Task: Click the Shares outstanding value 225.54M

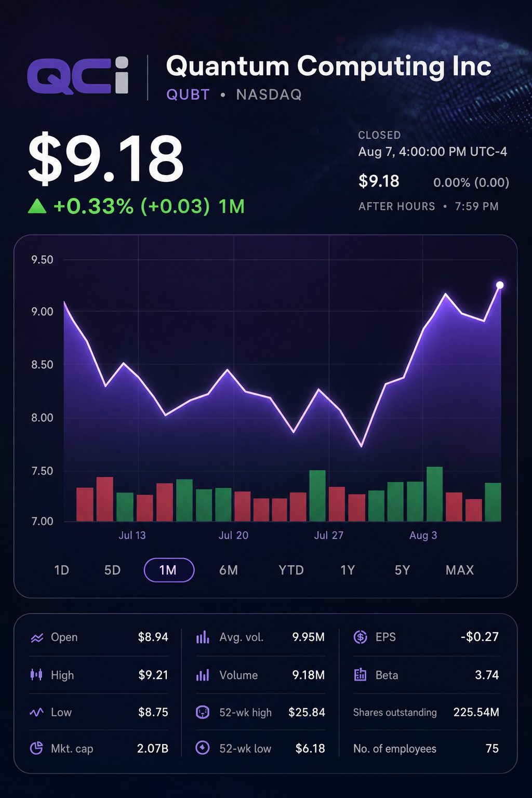Action: click(476, 712)
